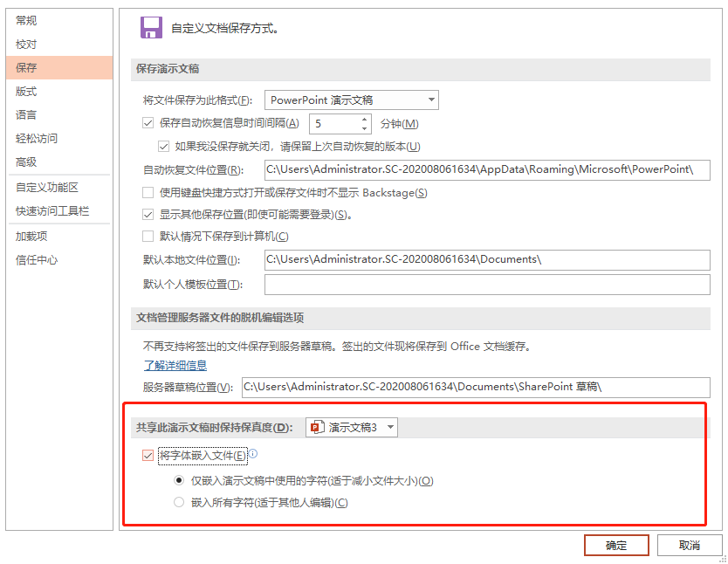Enable 使用键盘快捷方式 不显示 Backstage checkbox

pyautogui.click(x=148, y=193)
